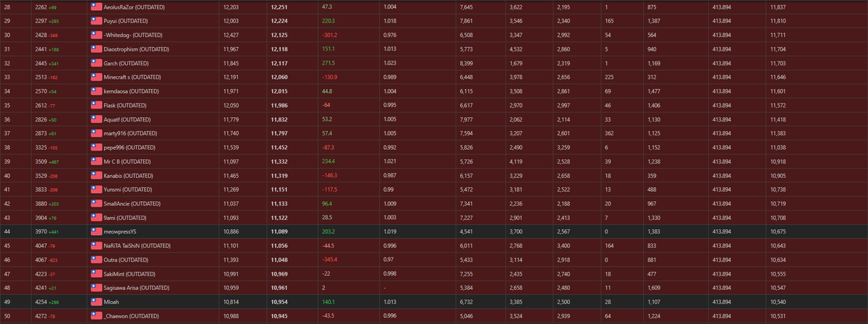Image resolution: width=868 pixels, height=324 pixels.
Task: Click the flag icon beside Aquatf
Action: click(96, 119)
